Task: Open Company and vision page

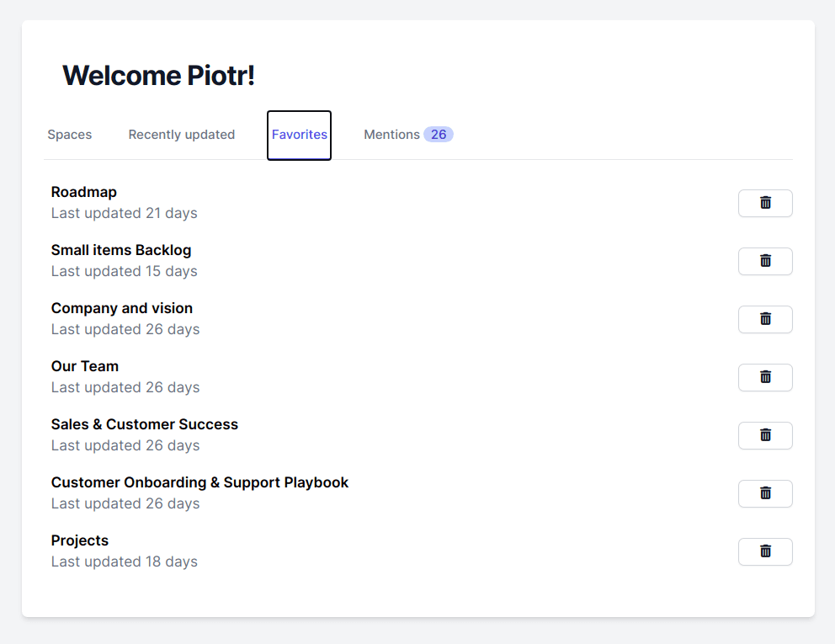Action: (122, 308)
